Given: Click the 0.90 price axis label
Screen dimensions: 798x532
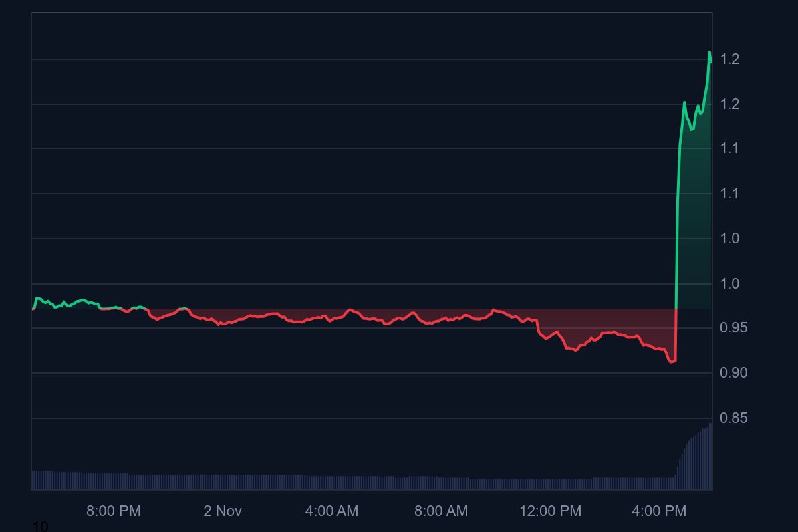Looking at the screenshot, I should tap(733, 372).
